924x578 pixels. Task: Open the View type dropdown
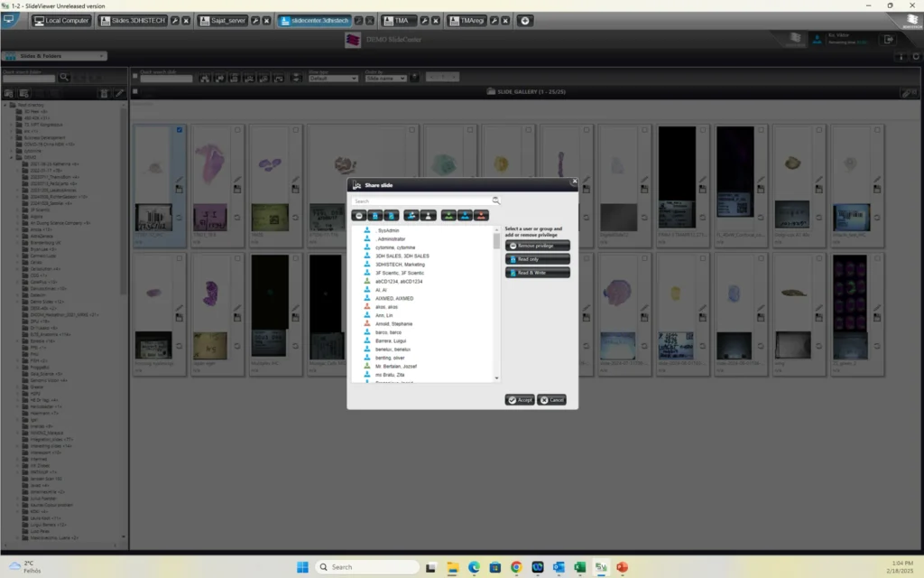point(333,79)
